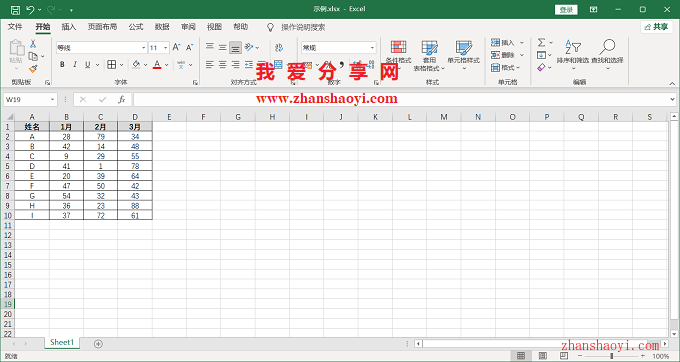Click the zoom slider handle
Viewport: 680px width, 362px height.
(611, 356)
